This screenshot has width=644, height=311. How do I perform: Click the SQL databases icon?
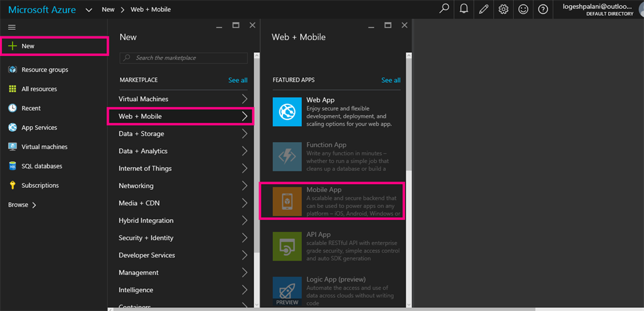tap(13, 166)
